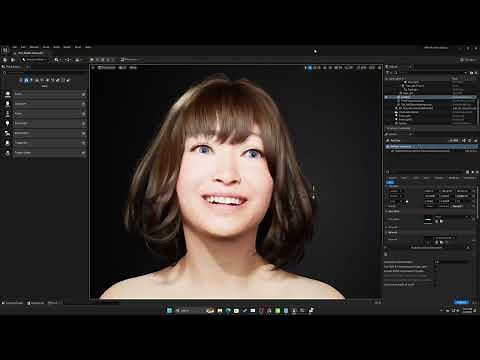Enable the All filter button in Details
The height and width of the screenshot is (360, 480).
(x=390, y=182)
